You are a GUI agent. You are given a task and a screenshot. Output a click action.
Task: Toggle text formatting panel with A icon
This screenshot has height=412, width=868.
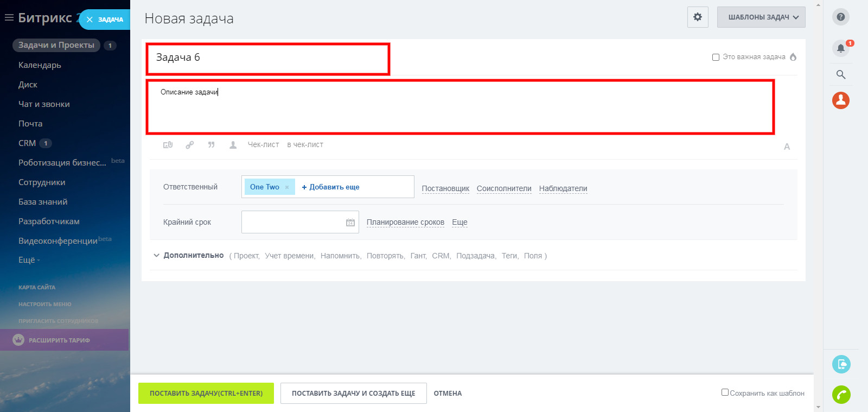coord(787,147)
